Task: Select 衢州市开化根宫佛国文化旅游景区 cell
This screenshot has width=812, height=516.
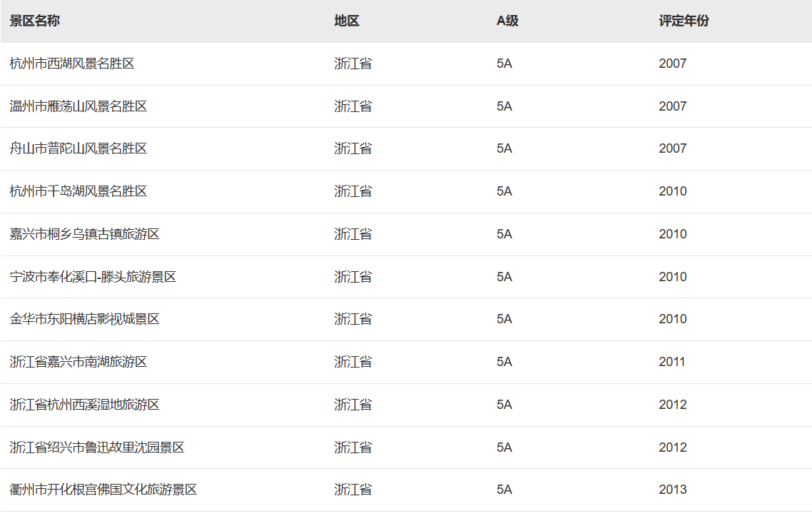Action: [x=103, y=490]
